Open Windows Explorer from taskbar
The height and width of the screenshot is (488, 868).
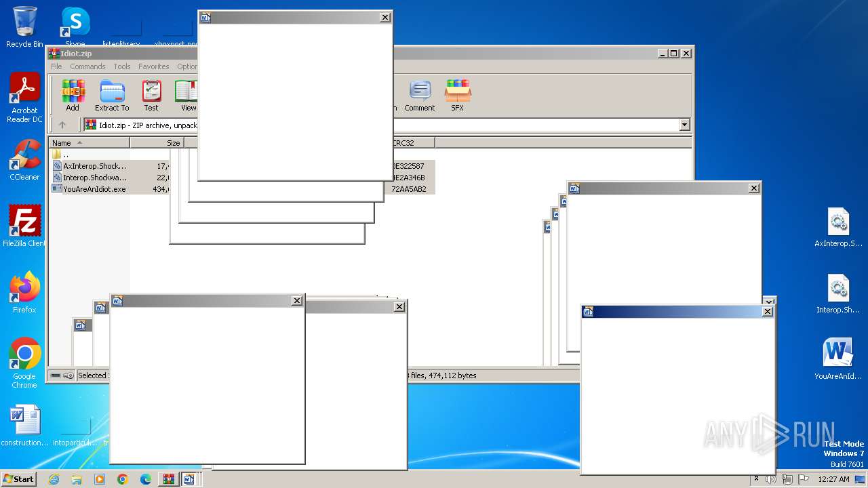pos(77,479)
